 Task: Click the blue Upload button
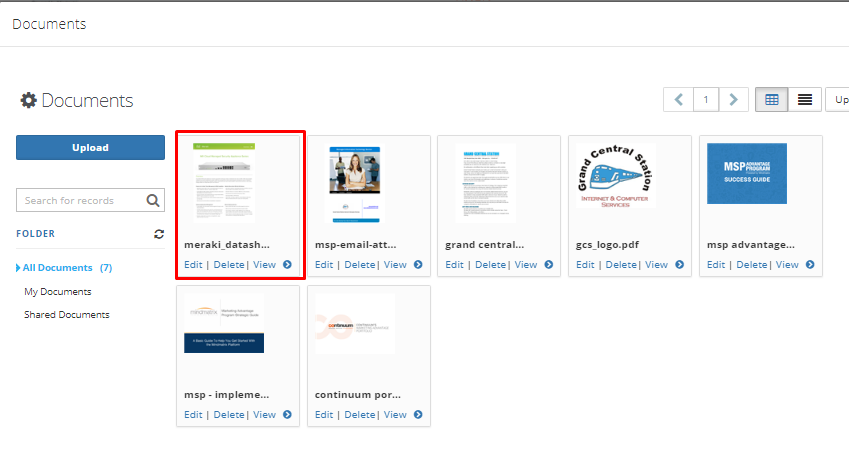[x=90, y=147]
